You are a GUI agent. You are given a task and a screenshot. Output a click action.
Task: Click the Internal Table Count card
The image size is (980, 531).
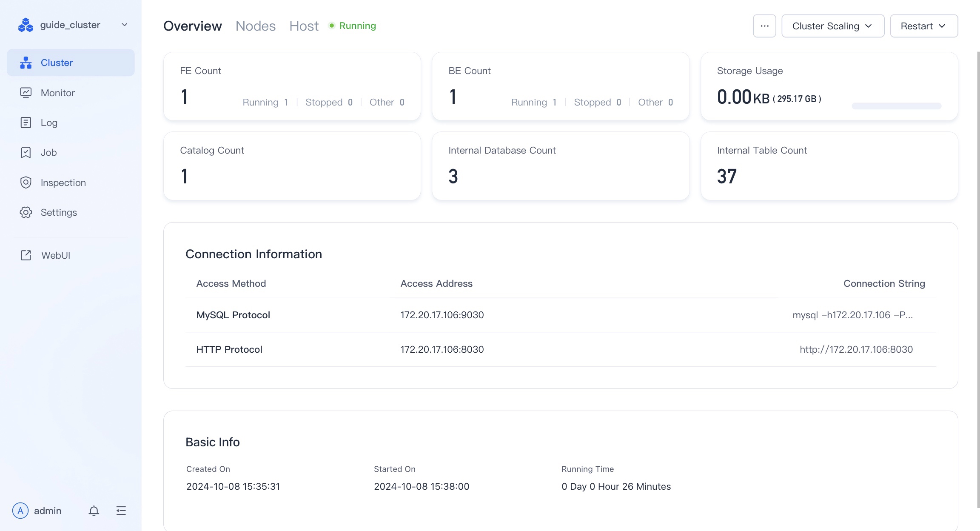829,166
